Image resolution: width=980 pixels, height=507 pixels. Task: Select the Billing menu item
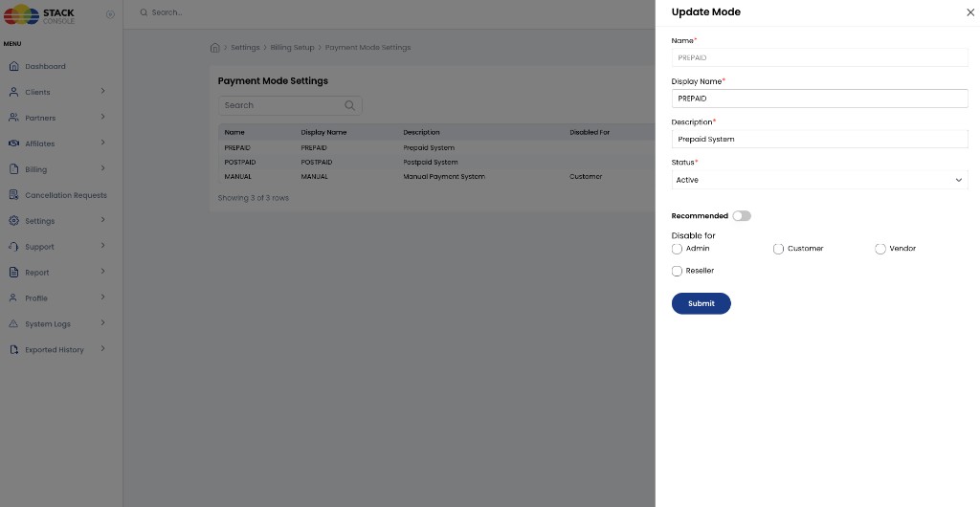[x=35, y=170]
